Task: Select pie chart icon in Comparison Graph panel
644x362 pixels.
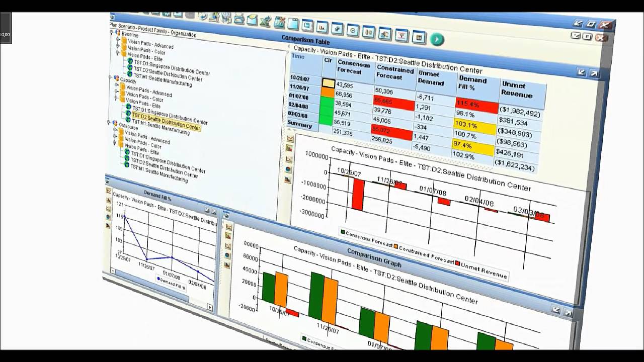Action: (x=227, y=255)
